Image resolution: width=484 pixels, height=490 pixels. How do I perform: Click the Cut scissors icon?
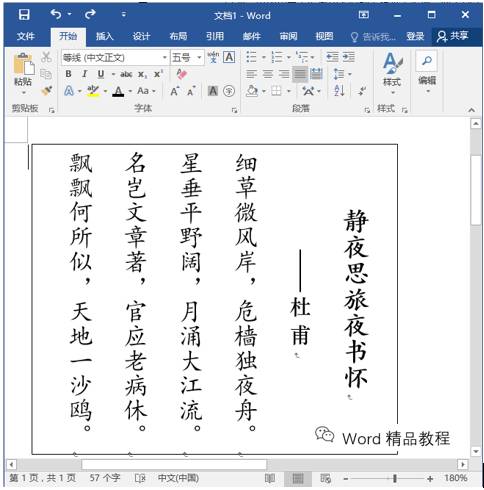click(x=46, y=57)
